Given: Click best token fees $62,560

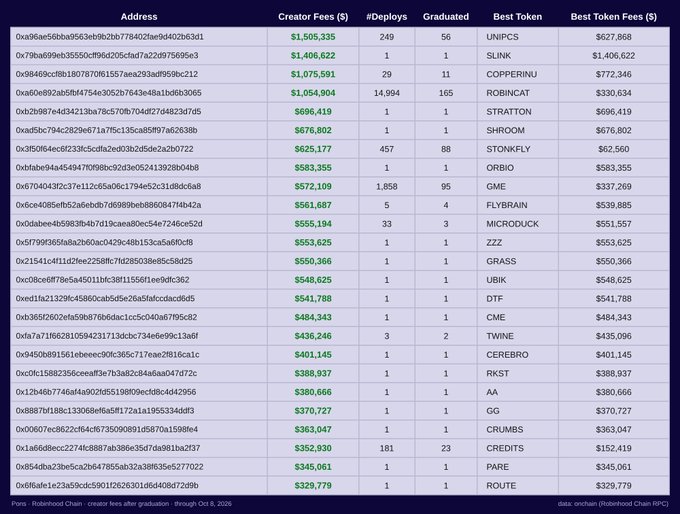Looking at the screenshot, I should [x=613, y=149].
